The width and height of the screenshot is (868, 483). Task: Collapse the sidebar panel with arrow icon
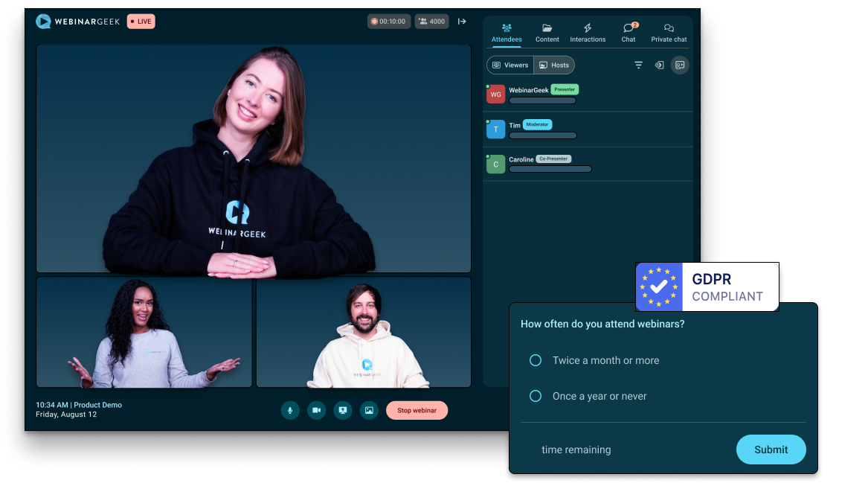point(462,22)
